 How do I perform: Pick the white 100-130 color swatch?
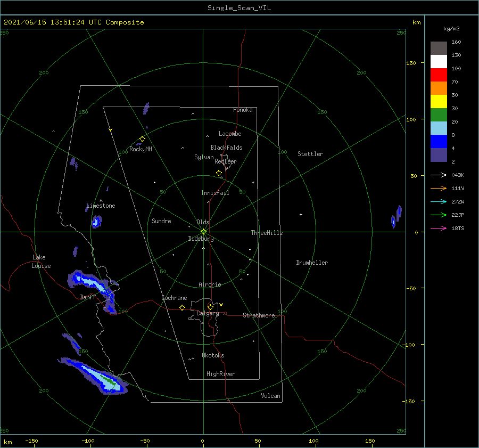click(x=439, y=61)
